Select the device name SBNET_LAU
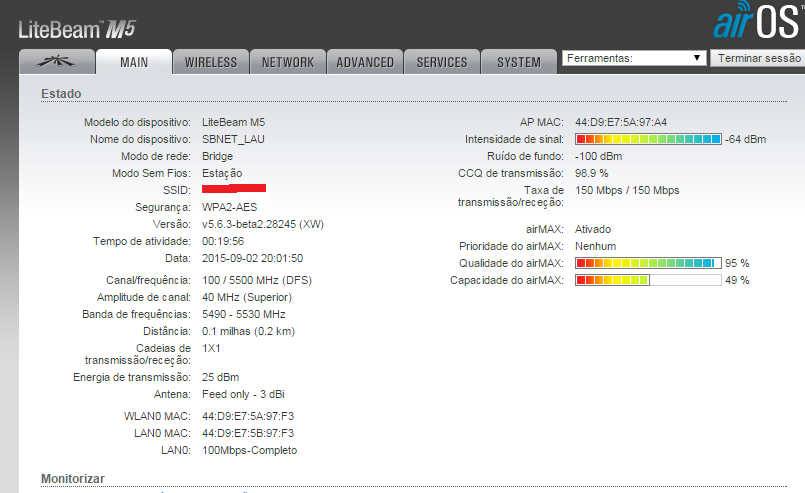Image resolution: width=805 pixels, height=493 pixels. pos(233,139)
